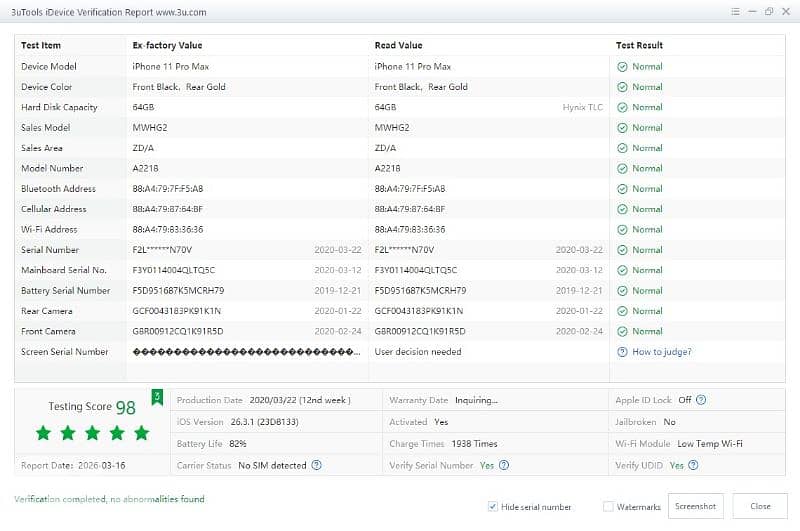The height and width of the screenshot is (531, 800).
Task: Click the Test Result column header
Action: pyautogui.click(x=639, y=46)
